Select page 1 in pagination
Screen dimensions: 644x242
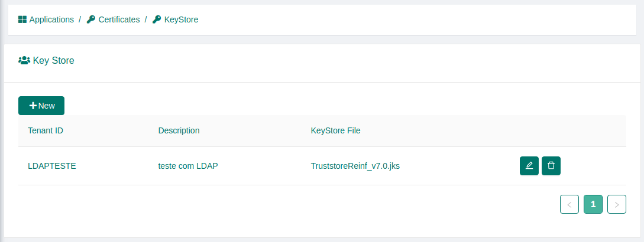pyautogui.click(x=593, y=204)
